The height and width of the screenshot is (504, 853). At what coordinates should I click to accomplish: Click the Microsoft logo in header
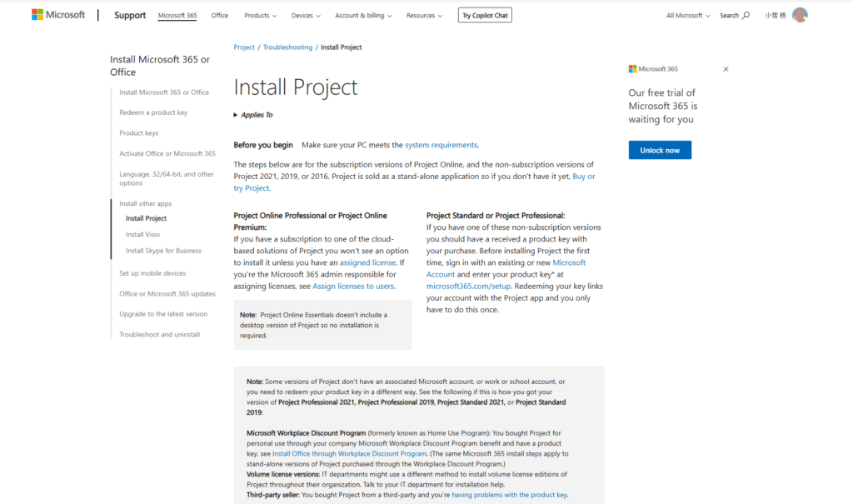pos(58,15)
